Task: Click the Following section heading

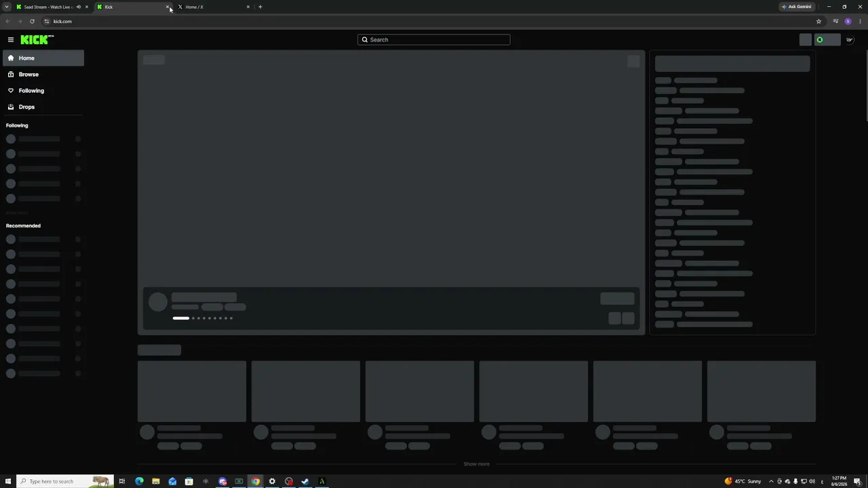Action: 17,125
